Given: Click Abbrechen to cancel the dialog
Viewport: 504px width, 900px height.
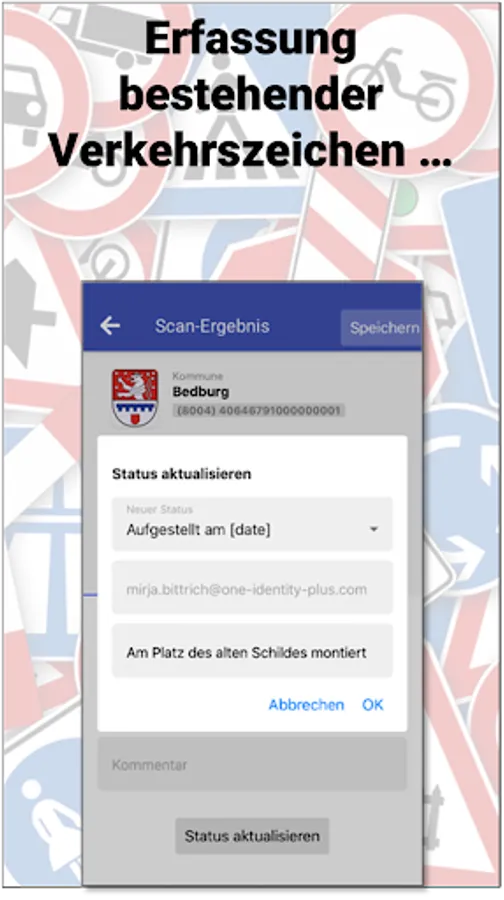Looking at the screenshot, I should (306, 705).
